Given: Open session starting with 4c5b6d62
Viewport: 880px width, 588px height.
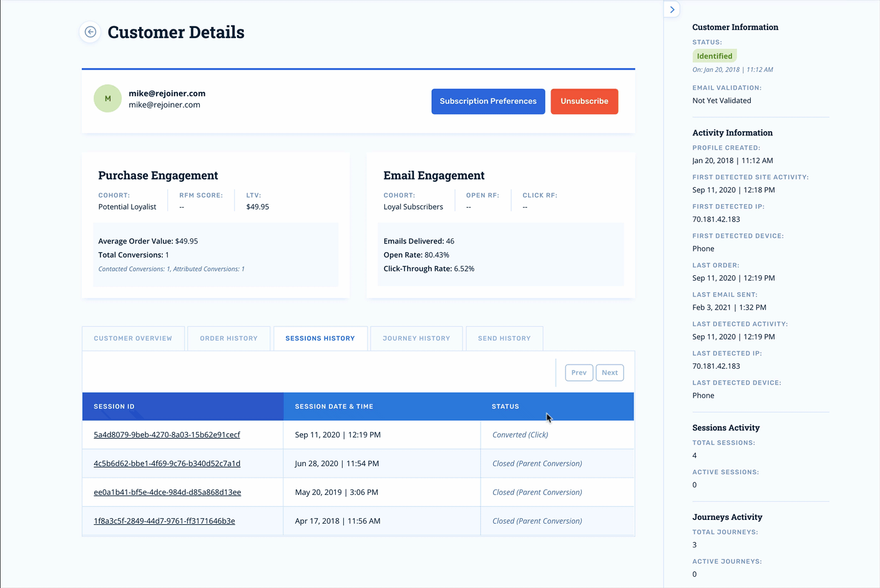Looking at the screenshot, I should click(167, 463).
